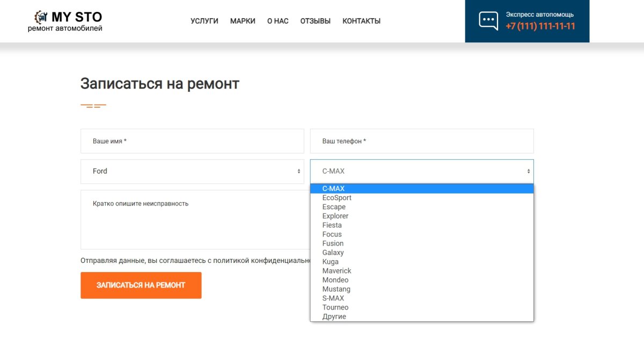Focus the Ваш телефон input field
The height and width of the screenshot is (338, 644).
pos(422,141)
